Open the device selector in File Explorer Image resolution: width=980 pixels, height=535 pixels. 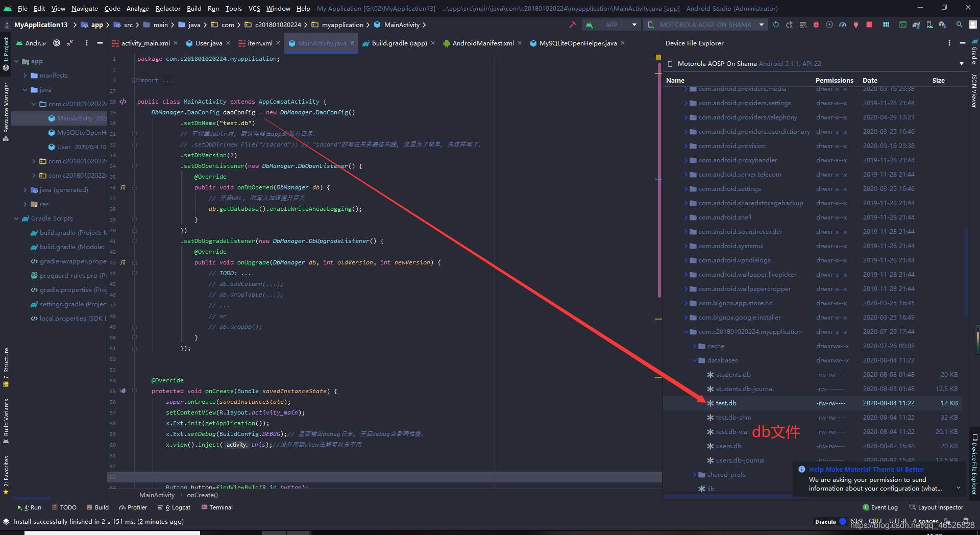(816, 64)
